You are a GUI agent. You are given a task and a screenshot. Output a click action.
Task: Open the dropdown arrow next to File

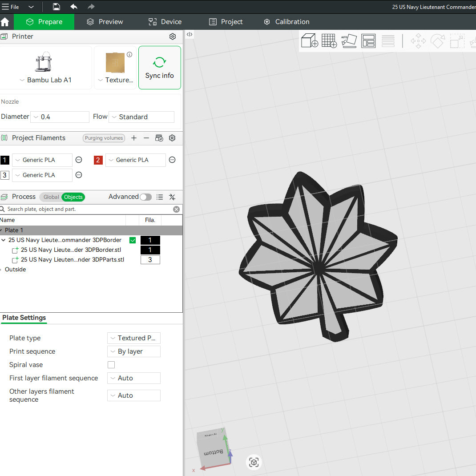31,7
